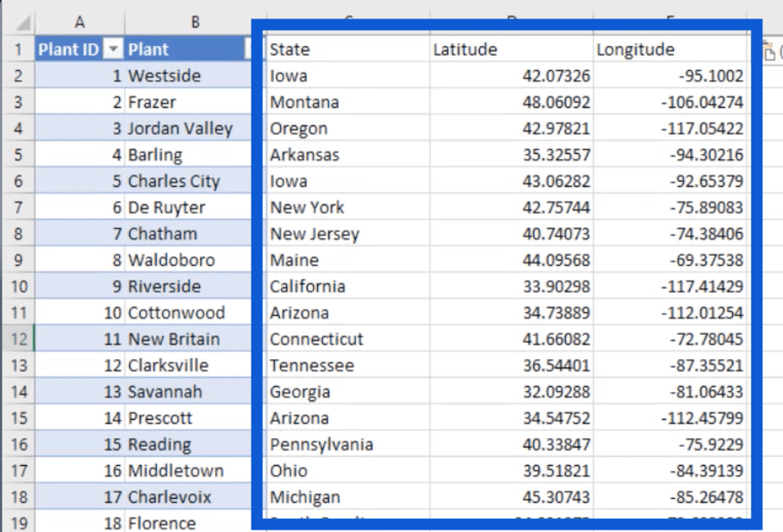Select the Waldoboro plant cell
The image size is (783, 532).
(x=188, y=260)
